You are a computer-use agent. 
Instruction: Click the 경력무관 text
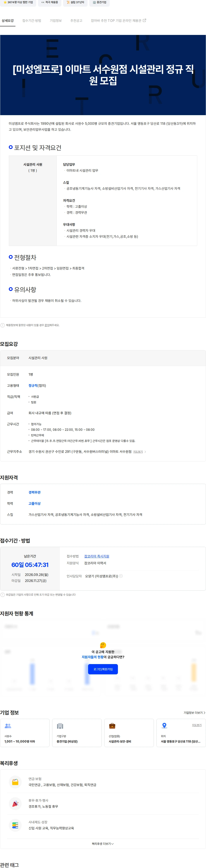34,492
